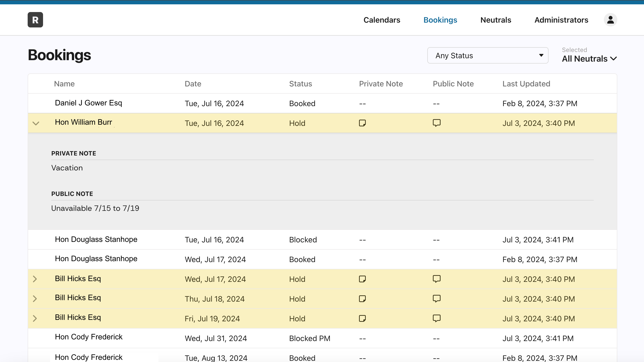Click the Status column header
644x362 pixels.
(300, 84)
